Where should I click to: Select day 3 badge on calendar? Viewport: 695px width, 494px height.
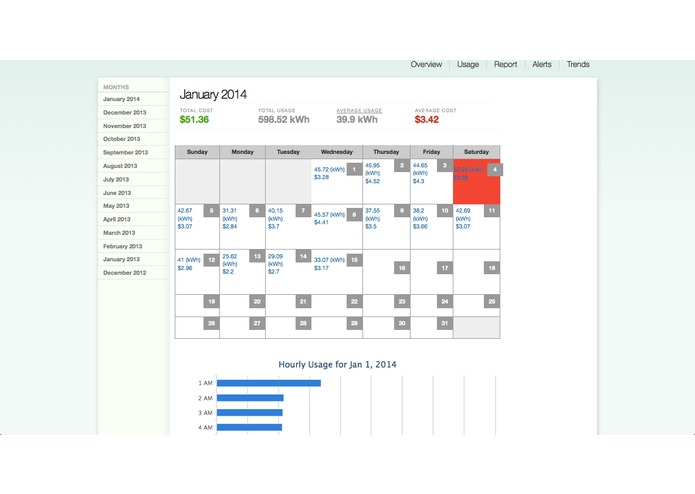pyautogui.click(x=445, y=166)
